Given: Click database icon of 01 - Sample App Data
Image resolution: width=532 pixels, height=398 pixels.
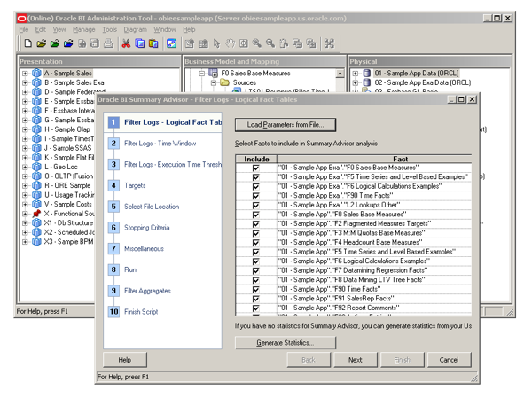Looking at the screenshot, I should [x=367, y=74].
